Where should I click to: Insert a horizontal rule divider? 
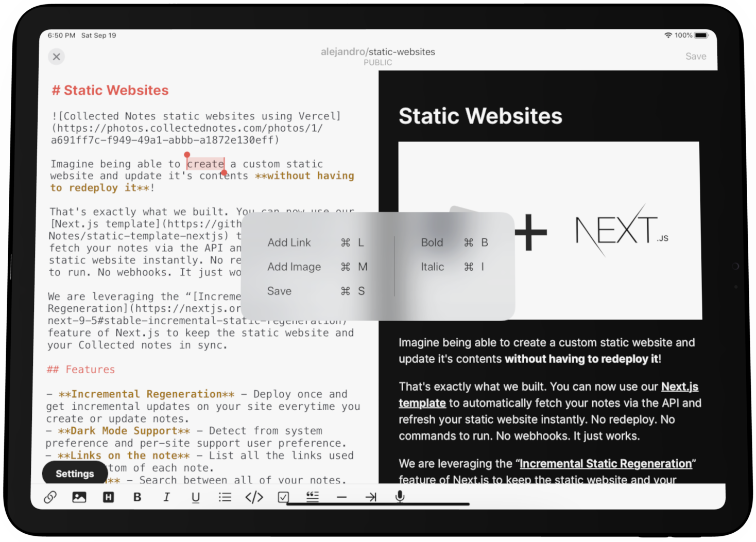341,497
